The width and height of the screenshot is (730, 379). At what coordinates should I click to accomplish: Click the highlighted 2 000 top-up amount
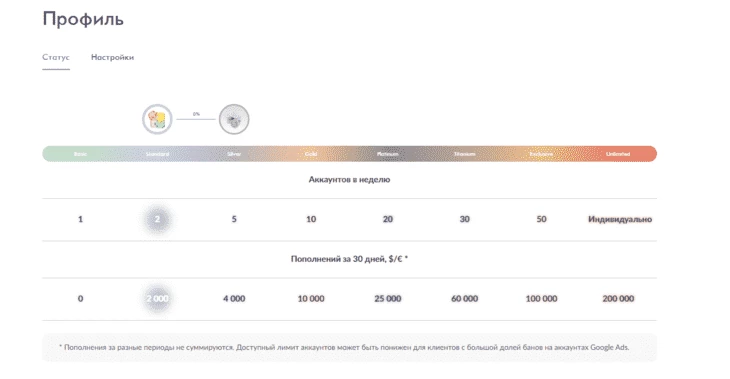tap(157, 299)
